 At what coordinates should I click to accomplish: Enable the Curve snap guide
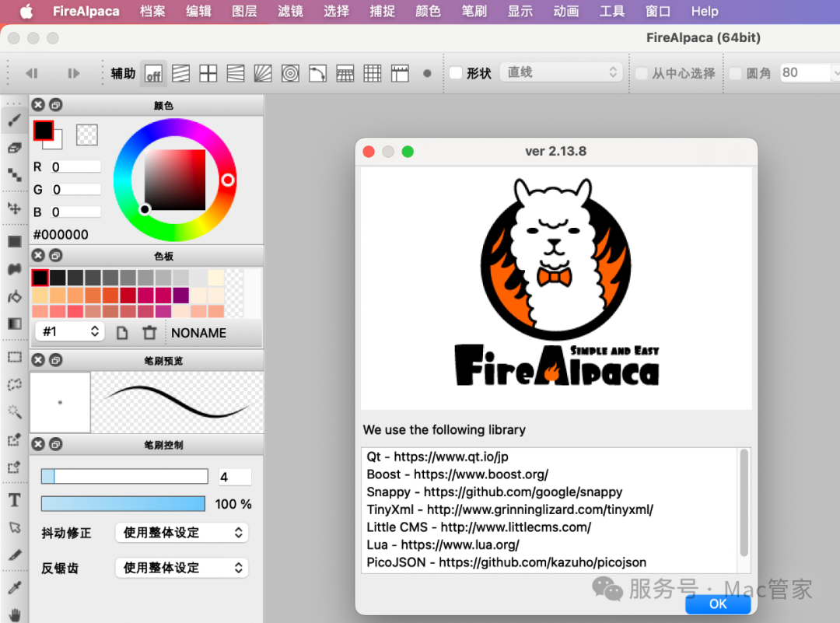click(x=317, y=73)
